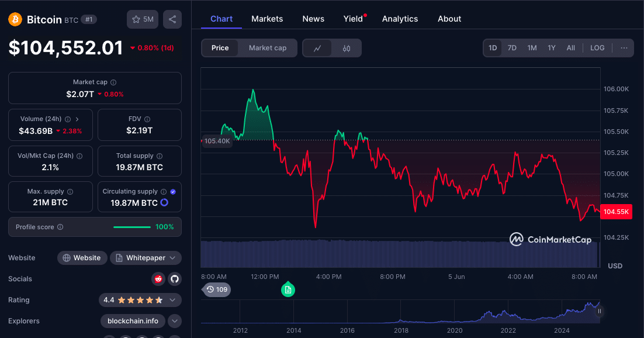Click Max. supply info icon

coord(70,192)
